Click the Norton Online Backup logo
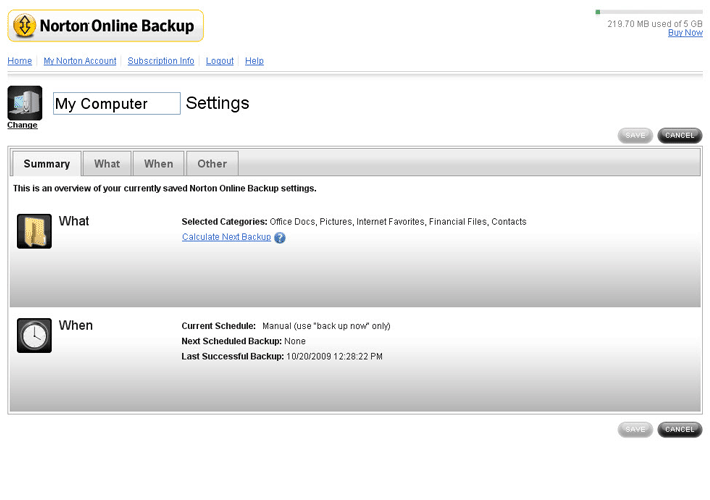The image size is (710, 500). (x=105, y=26)
